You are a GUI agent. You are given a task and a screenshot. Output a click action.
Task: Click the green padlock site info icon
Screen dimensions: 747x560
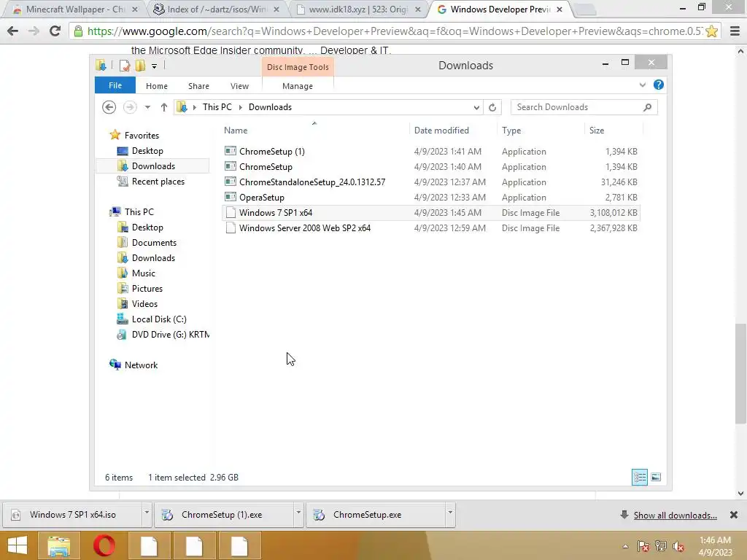tap(78, 31)
